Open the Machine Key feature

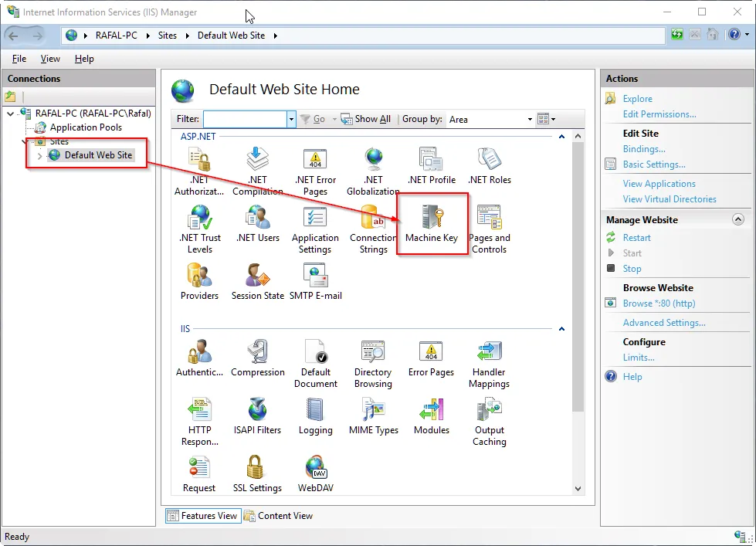point(432,224)
